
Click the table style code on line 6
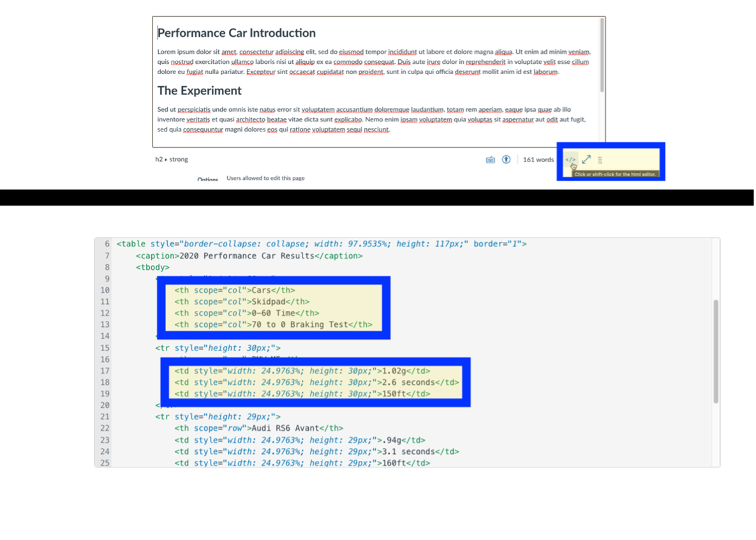[x=321, y=244]
